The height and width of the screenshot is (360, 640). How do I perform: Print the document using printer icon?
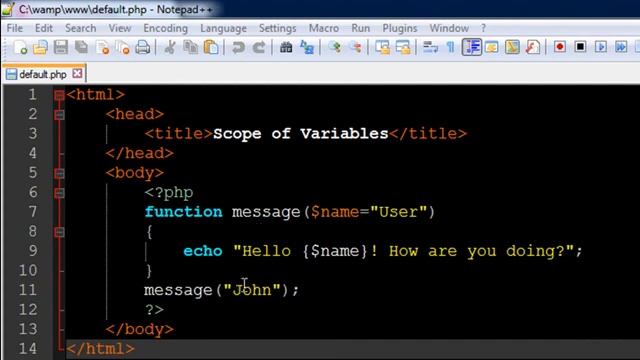(x=142, y=47)
